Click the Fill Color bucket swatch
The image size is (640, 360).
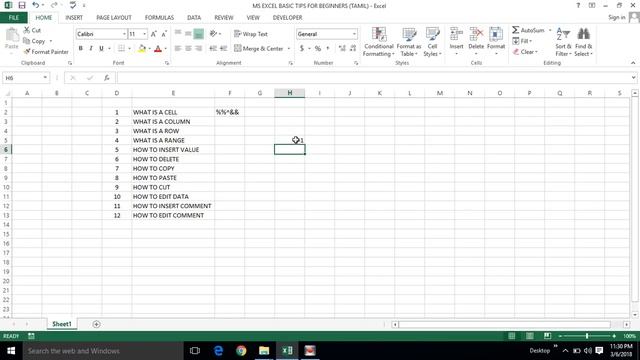point(142,49)
